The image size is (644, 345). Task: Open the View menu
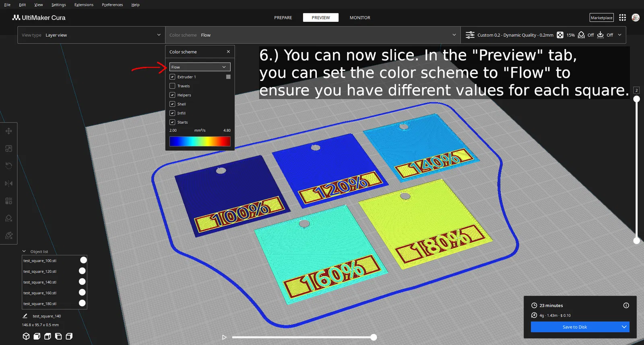coord(39,5)
